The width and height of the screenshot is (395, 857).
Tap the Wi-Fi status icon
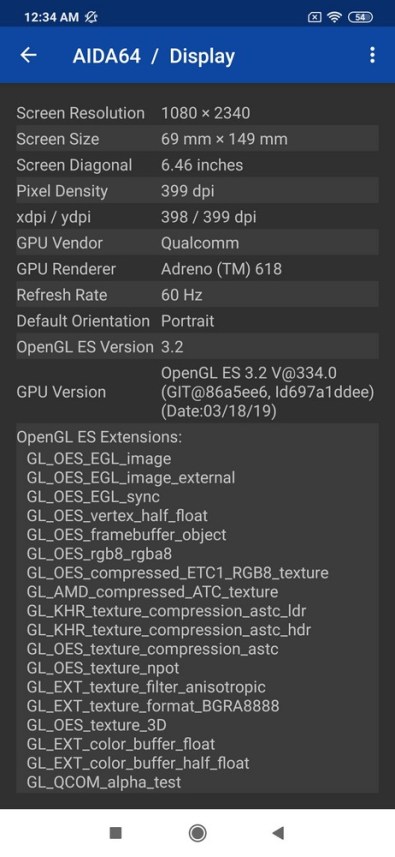334,17
